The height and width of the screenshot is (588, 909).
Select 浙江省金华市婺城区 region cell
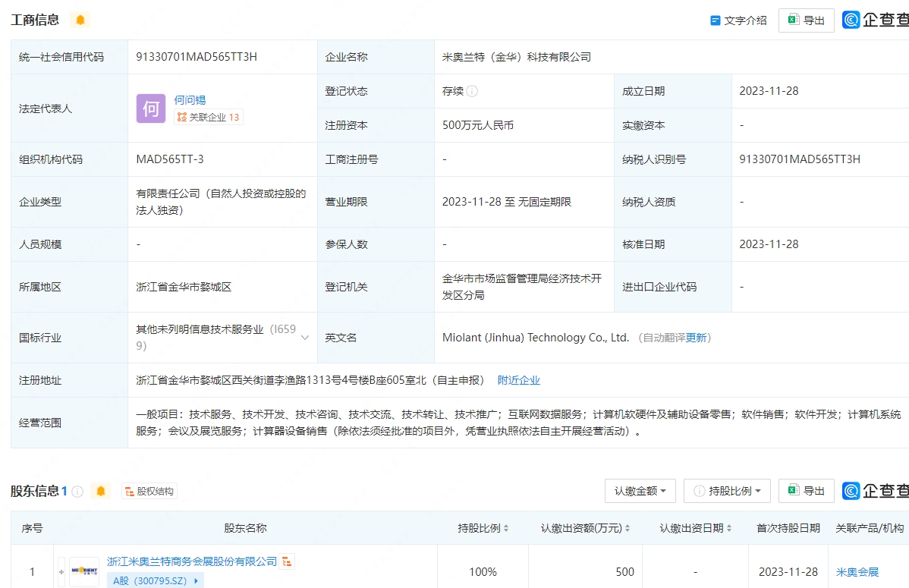[183, 287]
